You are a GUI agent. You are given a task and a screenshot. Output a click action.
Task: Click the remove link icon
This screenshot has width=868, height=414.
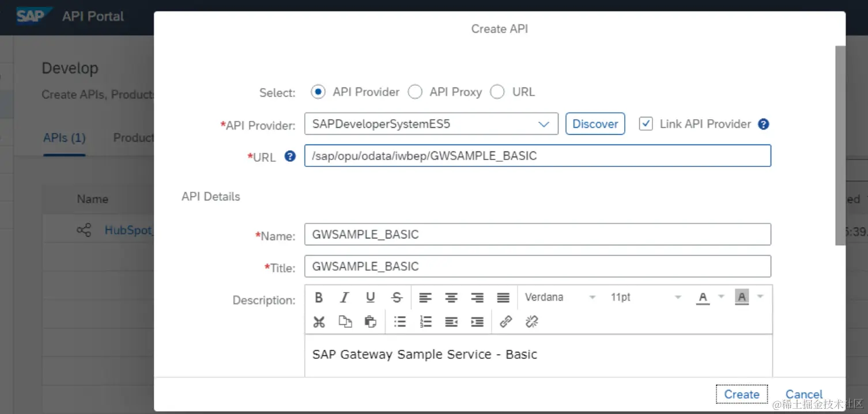tap(532, 322)
